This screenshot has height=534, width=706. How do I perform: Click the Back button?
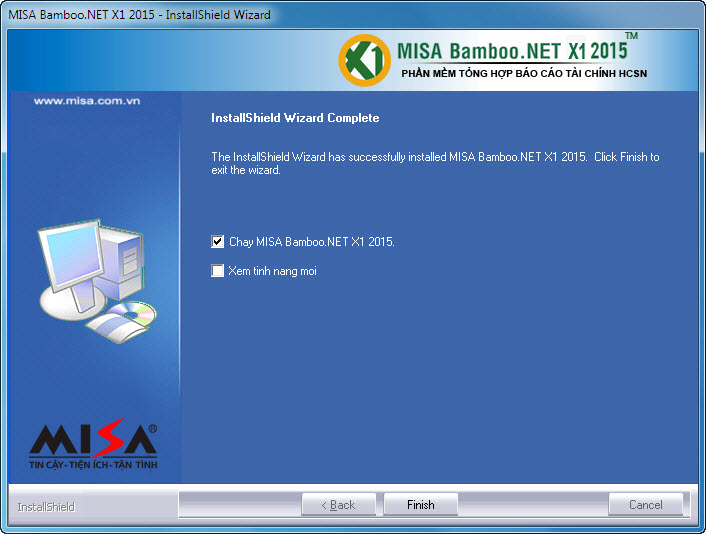(x=338, y=505)
